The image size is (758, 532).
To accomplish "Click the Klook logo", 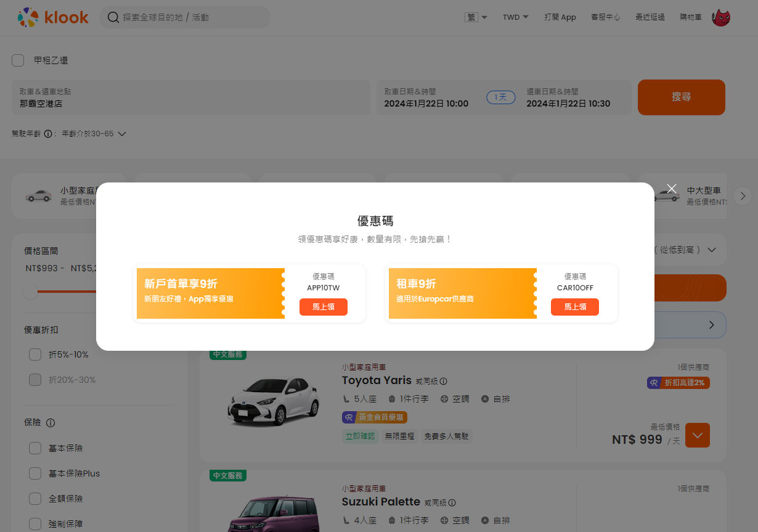I will coord(52,17).
